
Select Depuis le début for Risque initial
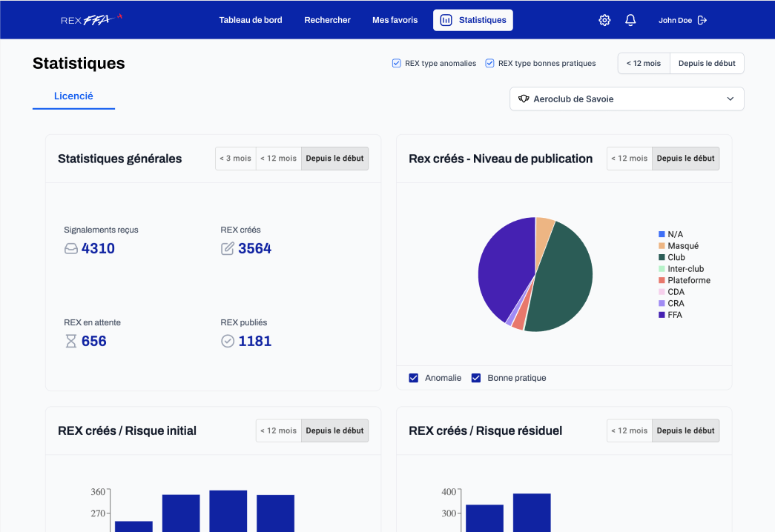(x=334, y=430)
